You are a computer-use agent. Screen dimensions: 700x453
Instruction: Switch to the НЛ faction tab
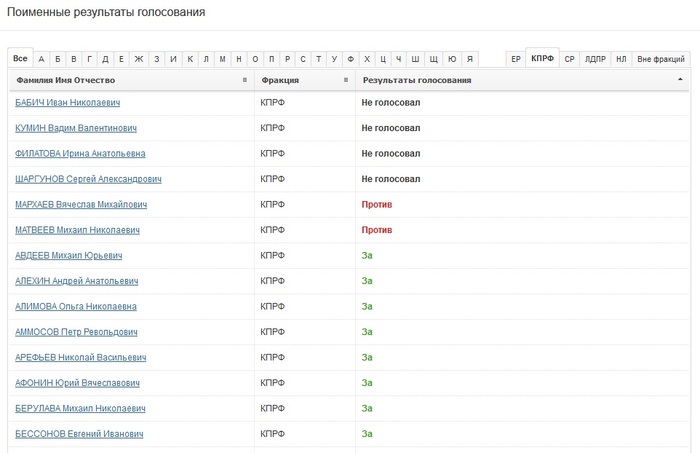pos(621,59)
